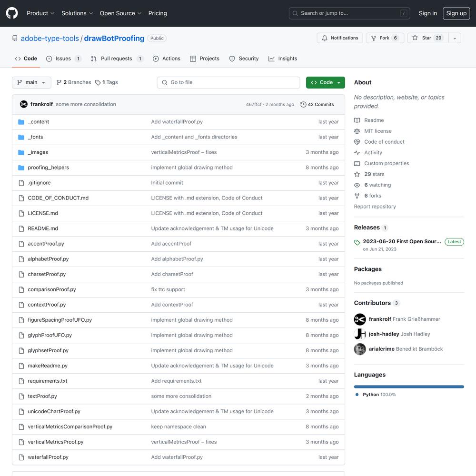Click the Readme book icon in About
476x476 pixels.
tap(357, 120)
